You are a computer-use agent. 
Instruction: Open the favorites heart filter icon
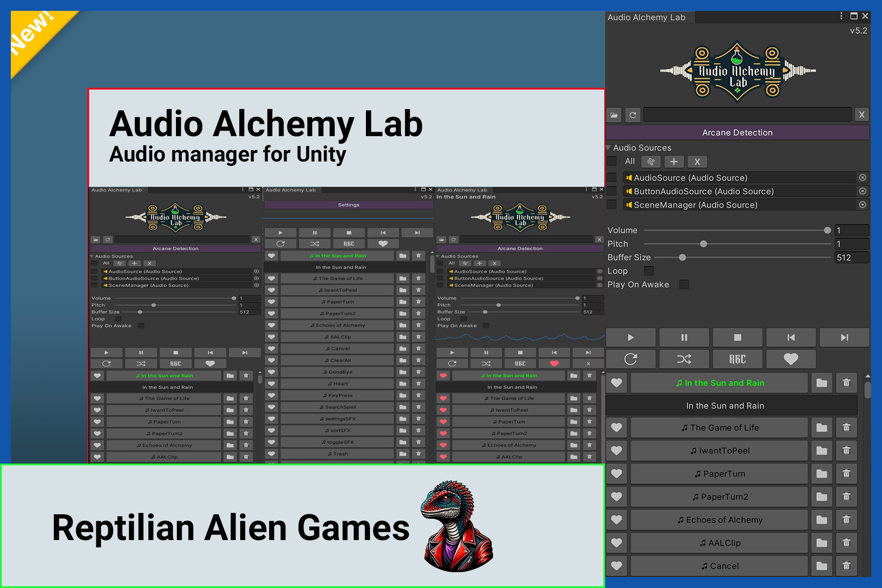tap(791, 359)
